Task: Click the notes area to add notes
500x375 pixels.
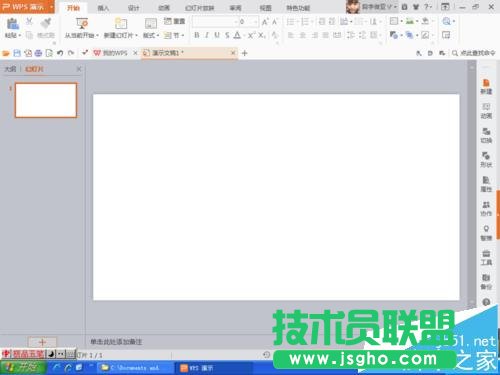Action: [116, 342]
